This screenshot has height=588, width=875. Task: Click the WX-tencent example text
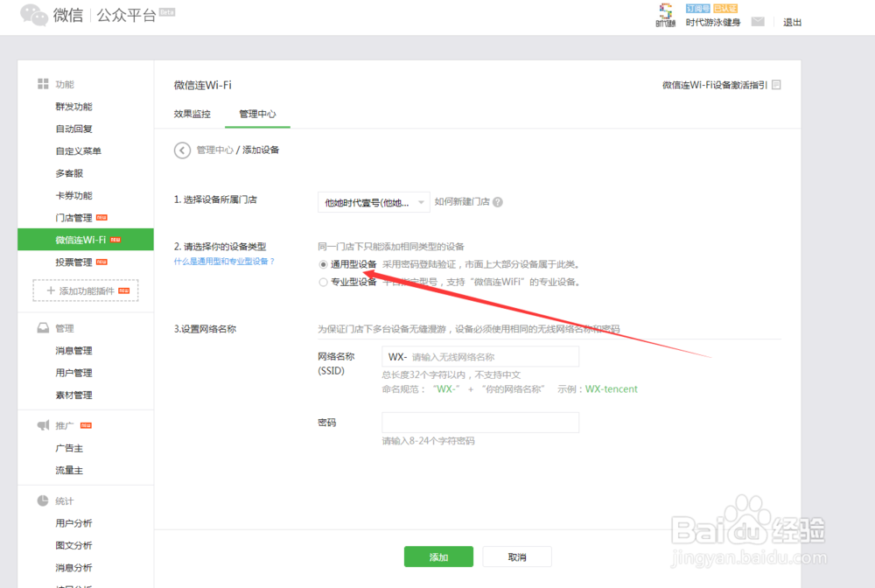611,389
